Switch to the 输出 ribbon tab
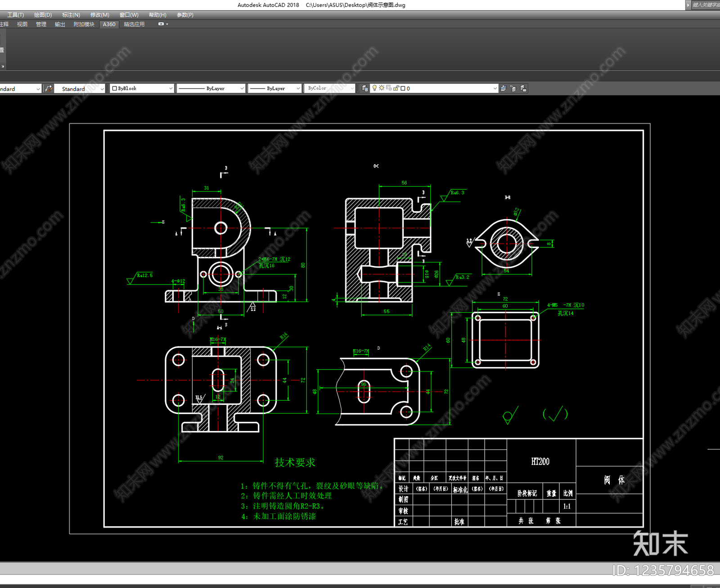 tap(60, 24)
